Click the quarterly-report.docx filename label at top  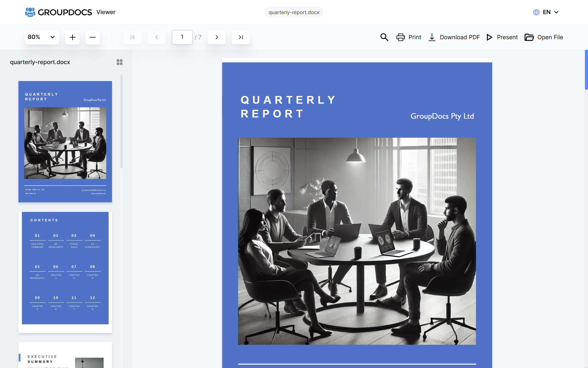pos(294,12)
